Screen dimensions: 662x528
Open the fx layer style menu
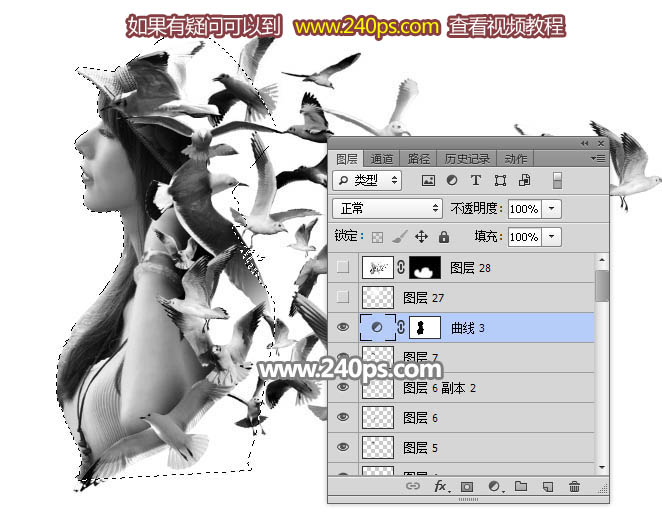pos(441,486)
